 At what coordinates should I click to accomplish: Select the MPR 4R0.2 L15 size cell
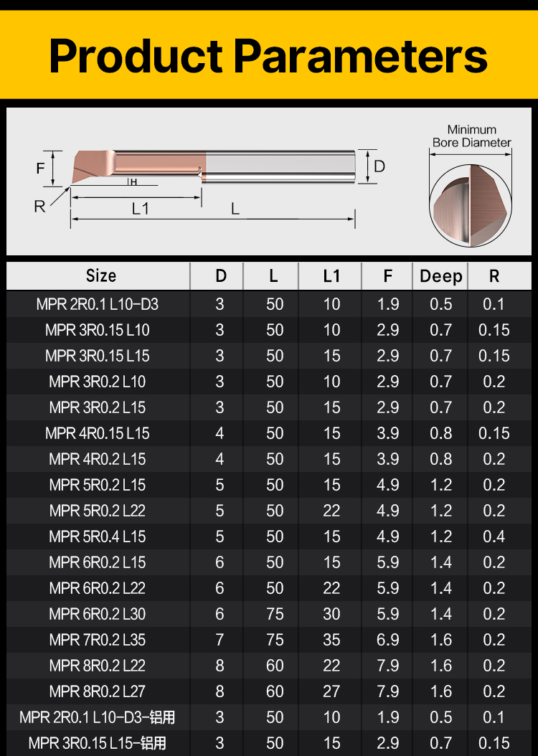(x=98, y=459)
